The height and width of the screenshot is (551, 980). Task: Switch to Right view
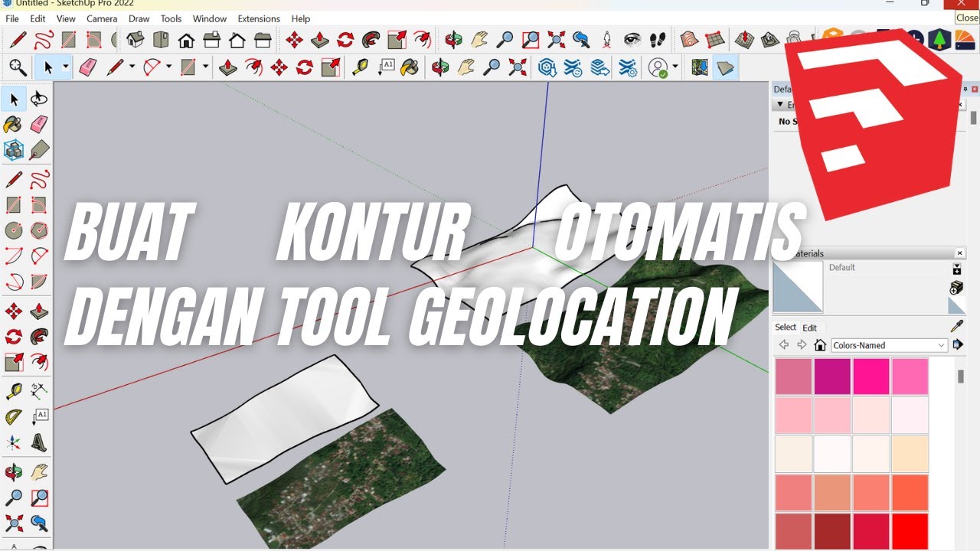212,39
